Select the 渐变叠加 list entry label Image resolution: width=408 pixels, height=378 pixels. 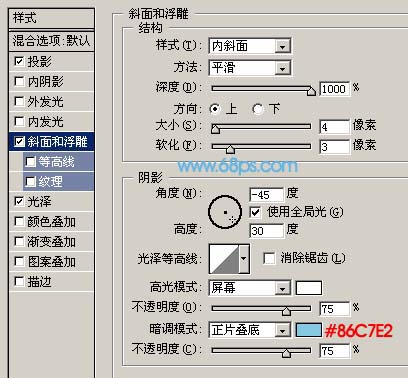pos(52,242)
